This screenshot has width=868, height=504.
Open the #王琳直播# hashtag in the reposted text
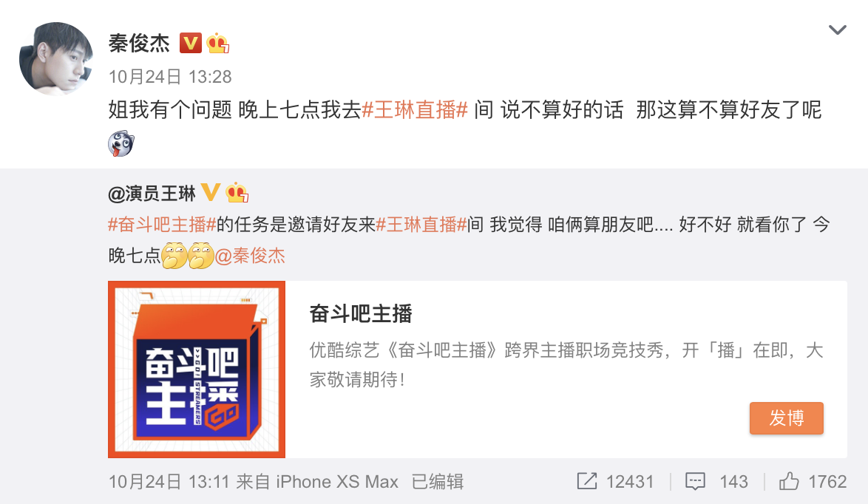click(421, 225)
